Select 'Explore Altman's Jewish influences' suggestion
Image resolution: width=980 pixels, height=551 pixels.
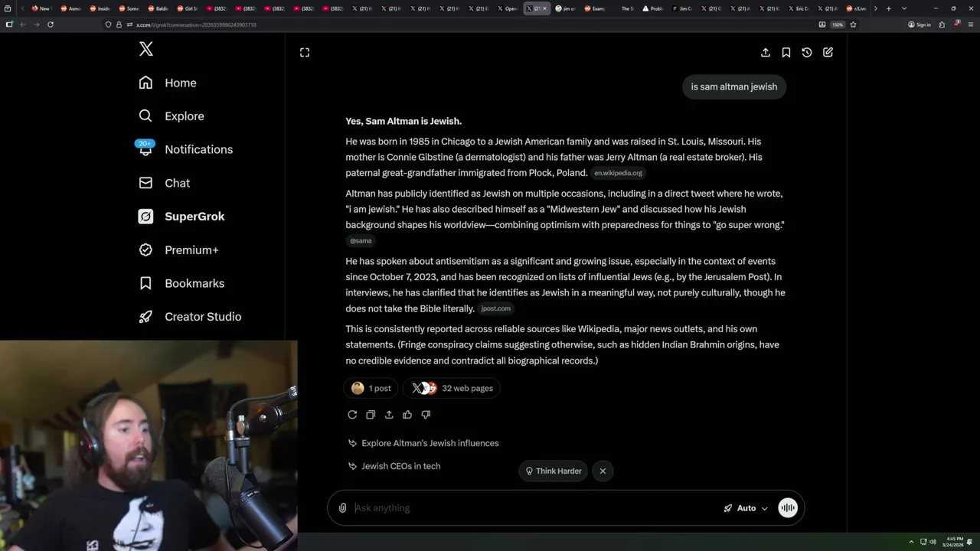coord(423,443)
